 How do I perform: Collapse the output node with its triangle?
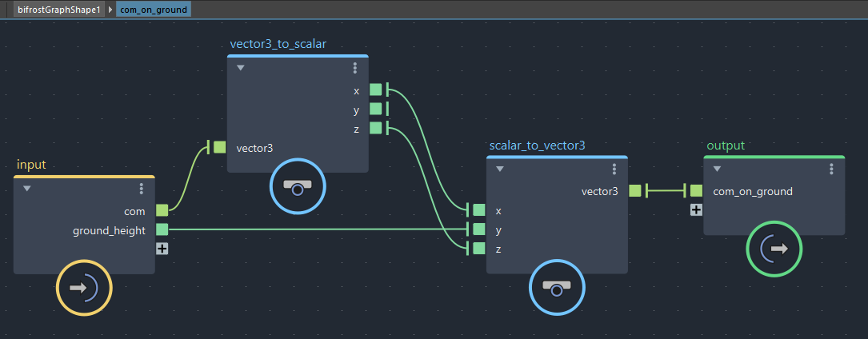pos(717,169)
